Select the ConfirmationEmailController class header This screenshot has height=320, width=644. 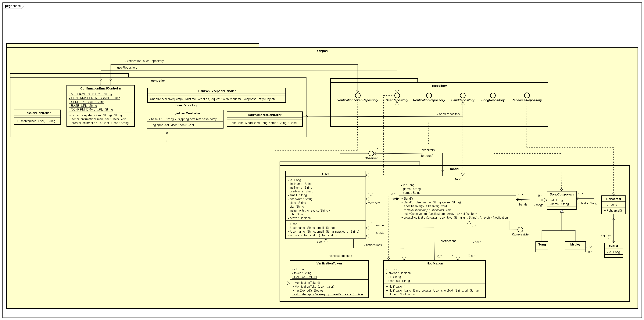coord(101,88)
